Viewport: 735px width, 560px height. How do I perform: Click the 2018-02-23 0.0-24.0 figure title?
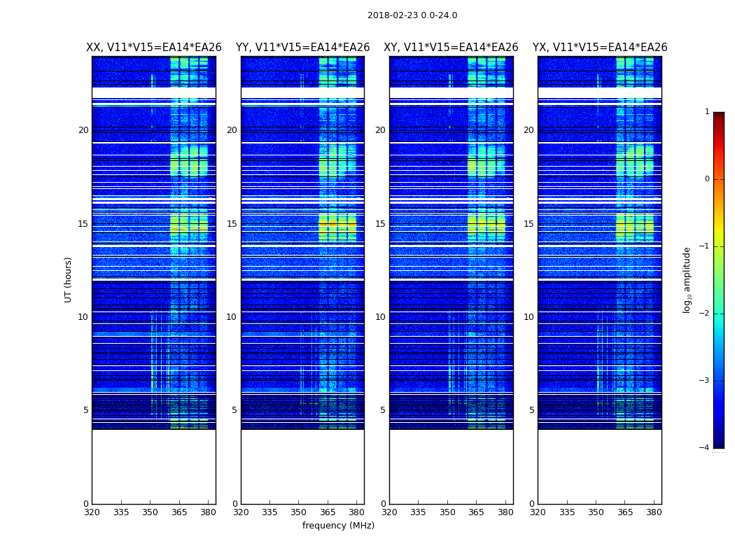(x=412, y=15)
